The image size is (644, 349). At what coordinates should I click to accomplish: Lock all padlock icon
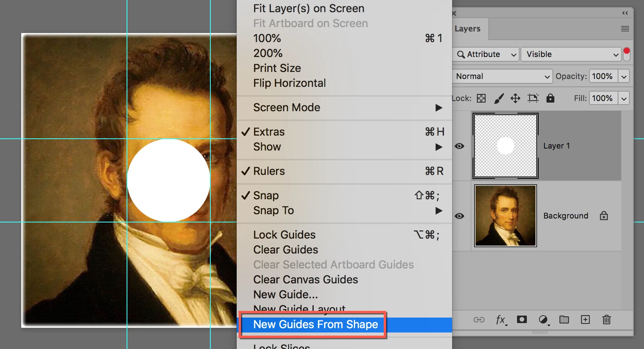(550, 98)
